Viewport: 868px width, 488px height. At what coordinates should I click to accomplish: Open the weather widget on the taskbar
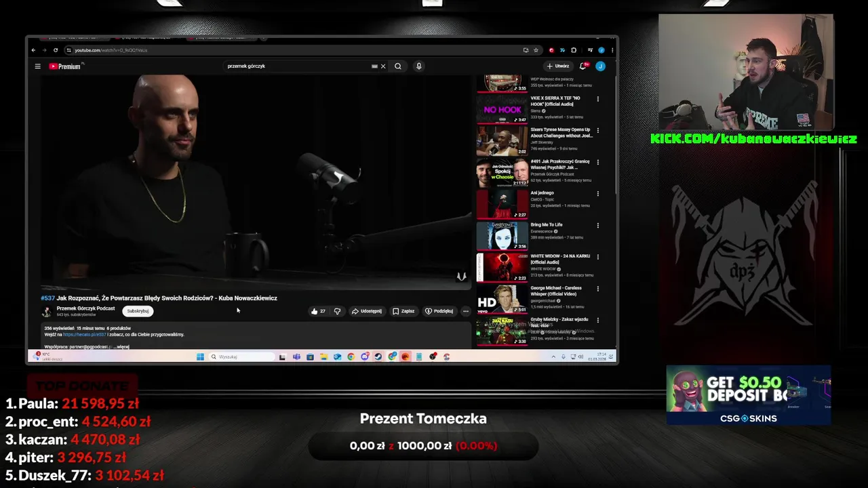point(46,357)
